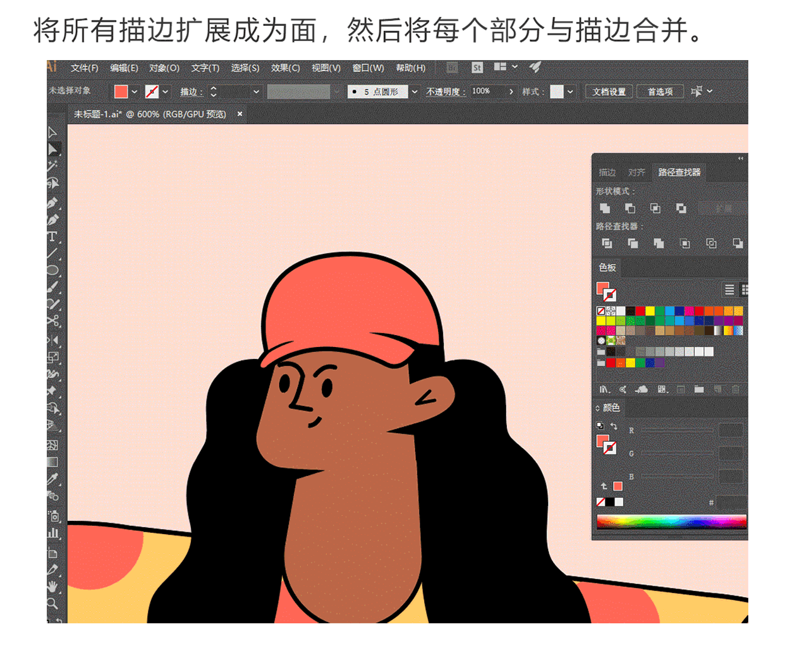Switch swatches panel to list view

pos(729,290)
